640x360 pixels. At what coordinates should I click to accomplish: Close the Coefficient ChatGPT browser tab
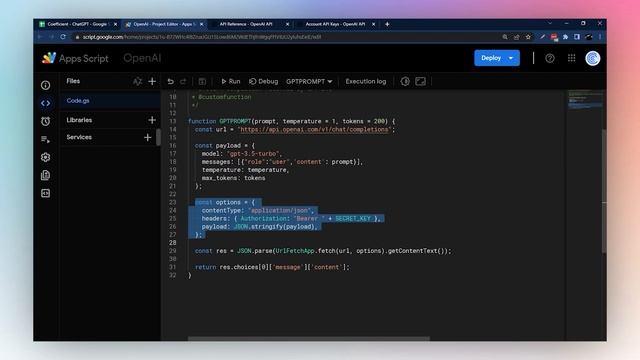point(115,24)
